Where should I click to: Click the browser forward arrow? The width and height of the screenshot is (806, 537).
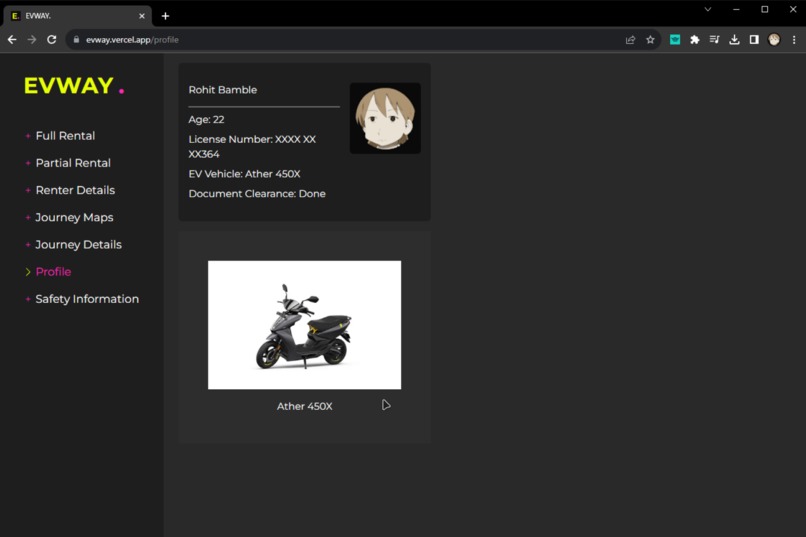pyautogui.click(x=32, y=40)
